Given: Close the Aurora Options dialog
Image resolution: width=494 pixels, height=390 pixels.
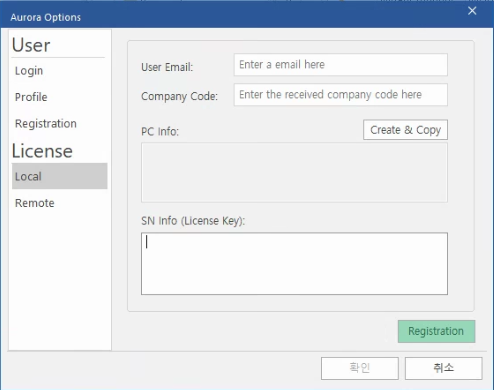Looking at the screenshot, I should [x=472, y=11].
